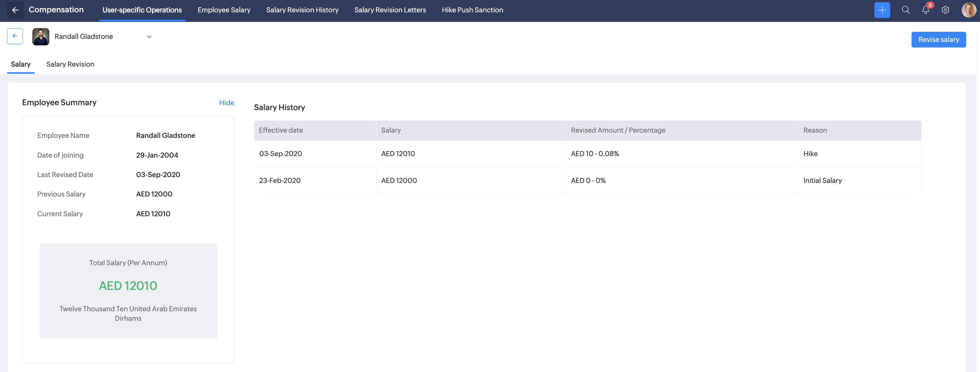This screenshot has width=980, height=372.
Task: Open the search magnifier icon
Action: tap(905, 10)
